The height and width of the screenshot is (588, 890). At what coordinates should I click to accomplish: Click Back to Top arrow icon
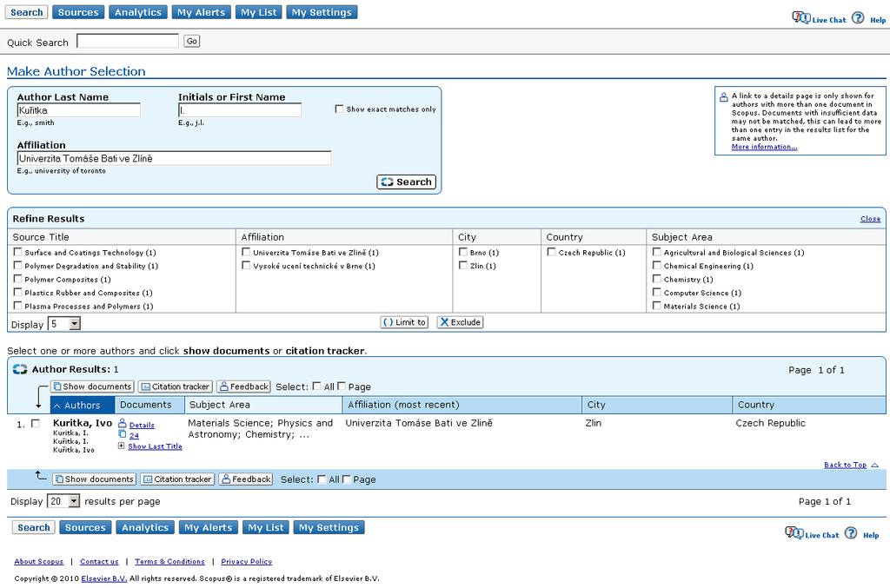coord(874,465)
